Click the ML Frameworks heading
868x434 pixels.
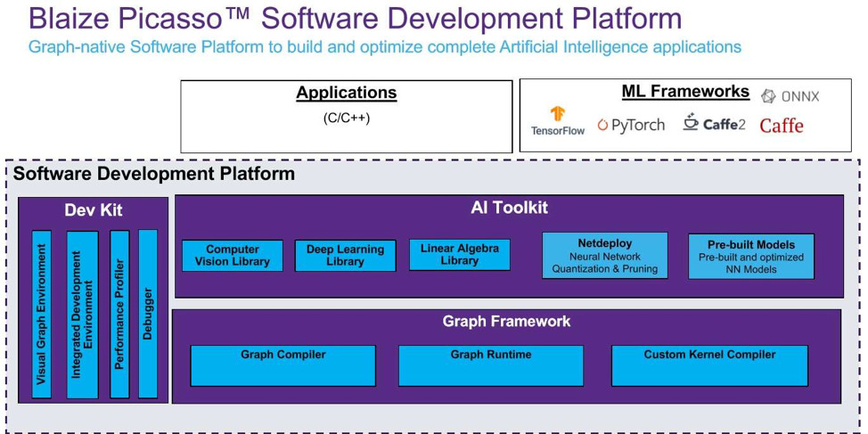tap(685, 91)
